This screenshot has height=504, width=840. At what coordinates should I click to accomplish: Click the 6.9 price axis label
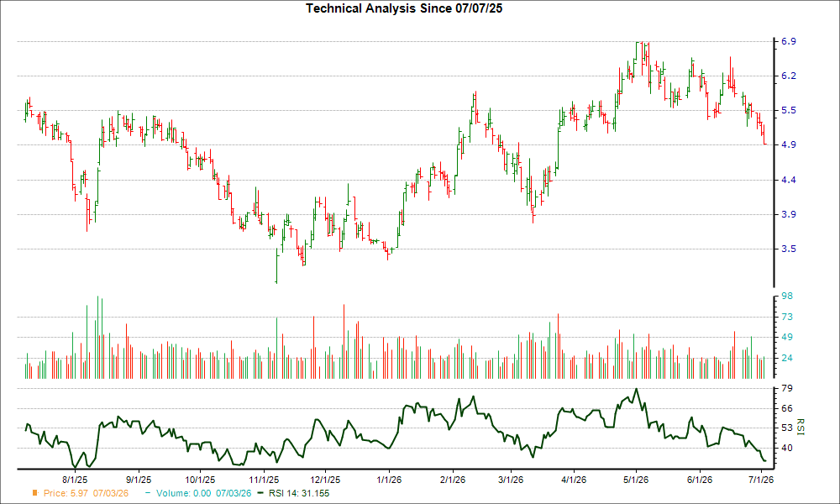coord(788,41)
